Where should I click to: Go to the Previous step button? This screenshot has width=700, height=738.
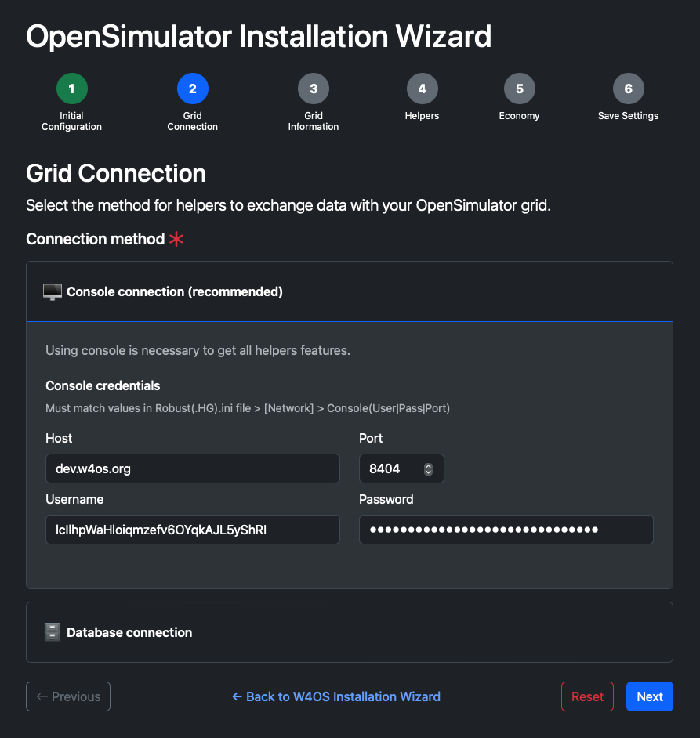pos(68,696)
